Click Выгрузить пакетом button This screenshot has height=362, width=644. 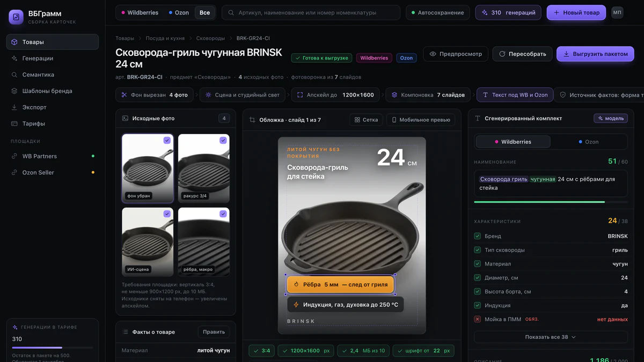(595, 54)
